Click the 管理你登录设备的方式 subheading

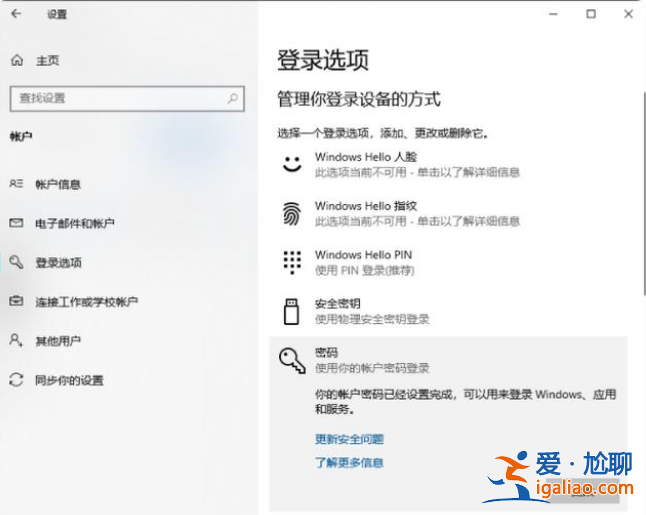click(x=359, y=99)
